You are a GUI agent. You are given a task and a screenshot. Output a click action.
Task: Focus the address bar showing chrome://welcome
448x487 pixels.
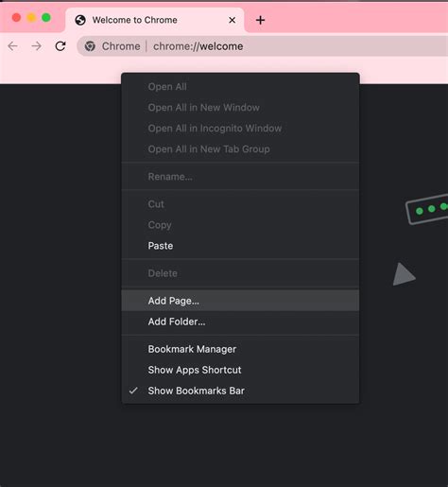tap(263, 46)
